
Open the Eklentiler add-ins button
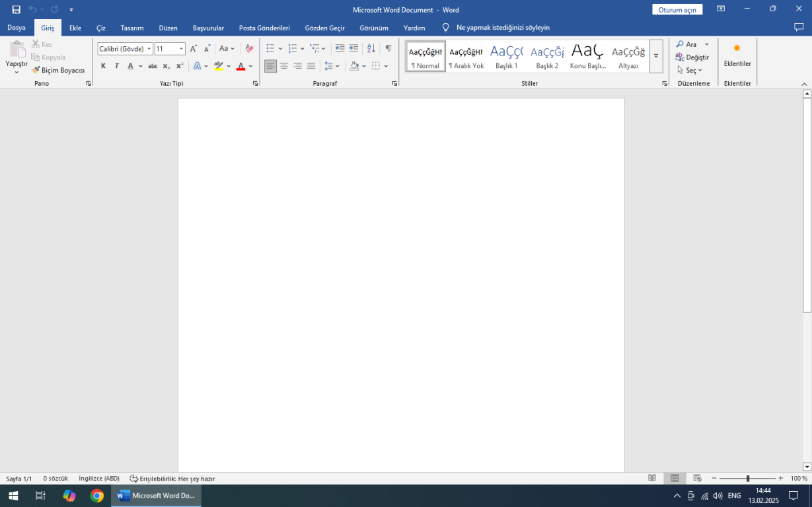pyautogui.click(x=737, y=57)
